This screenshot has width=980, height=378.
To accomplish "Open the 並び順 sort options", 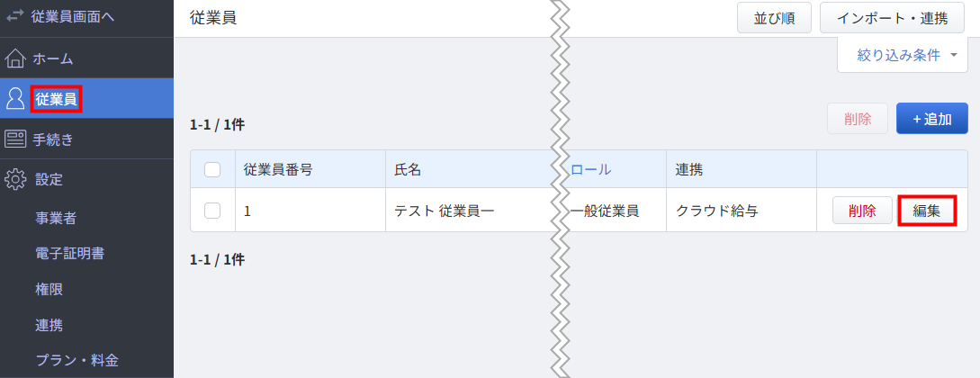I will click(x=775, y=18).
